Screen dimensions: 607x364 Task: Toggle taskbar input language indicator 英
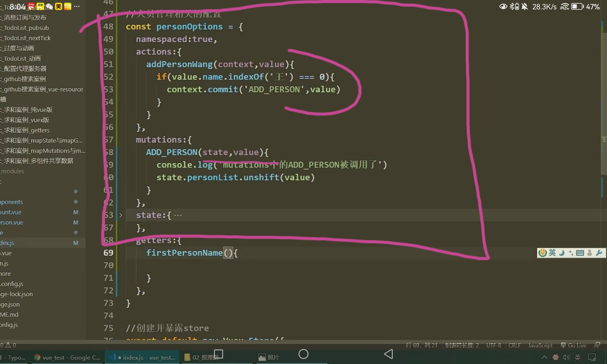pos(578,357)
